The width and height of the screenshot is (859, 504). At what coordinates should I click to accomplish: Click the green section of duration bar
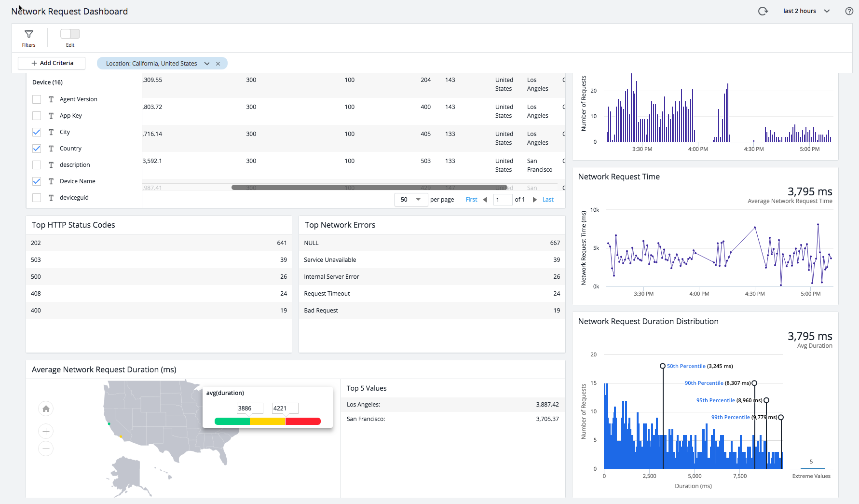point(232,422)
